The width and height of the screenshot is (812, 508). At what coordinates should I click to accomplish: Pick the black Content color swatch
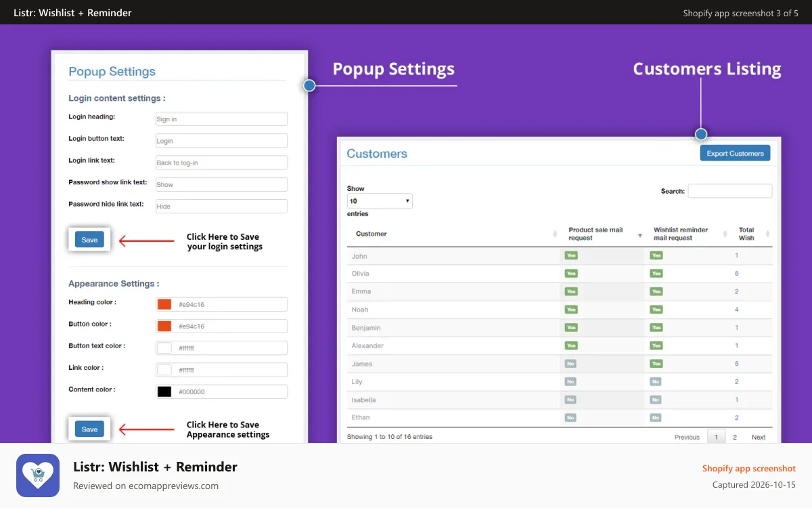164,391
